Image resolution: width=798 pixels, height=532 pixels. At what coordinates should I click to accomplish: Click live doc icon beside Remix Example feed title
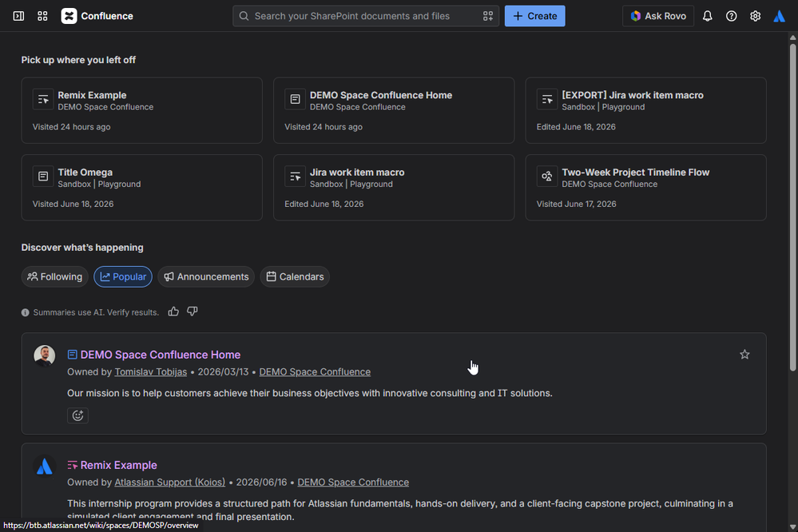pos(72,465)
